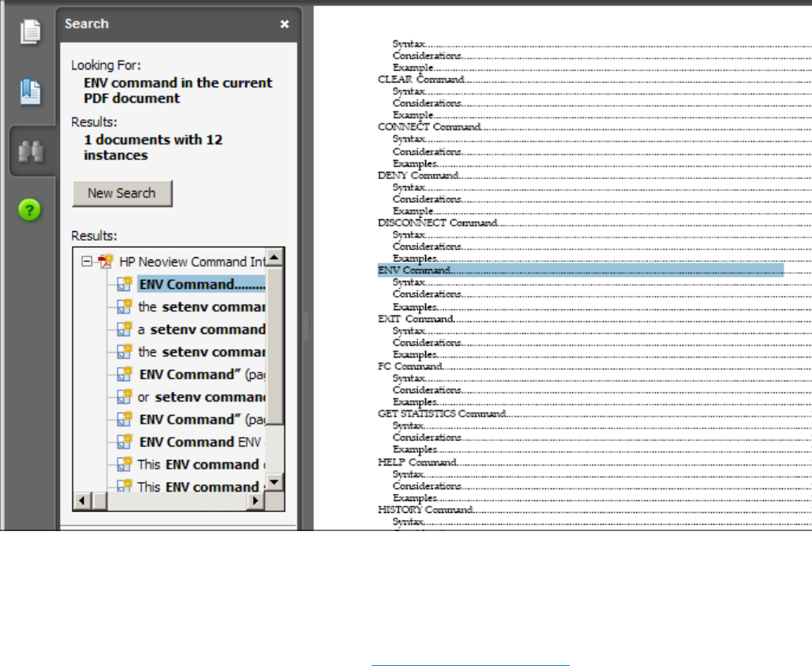Select the highlighted ENV Command search result

[200, 284]
